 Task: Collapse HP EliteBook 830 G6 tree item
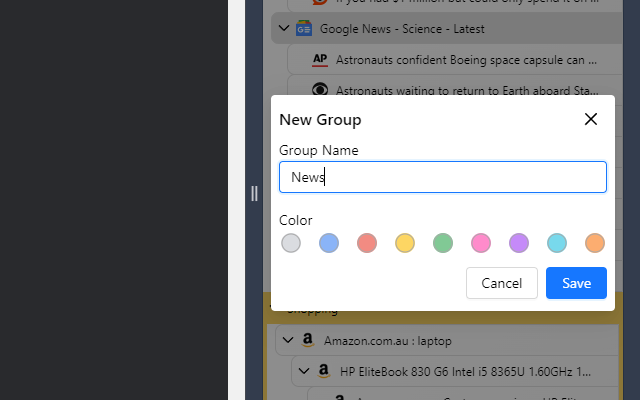click(304, 371)
